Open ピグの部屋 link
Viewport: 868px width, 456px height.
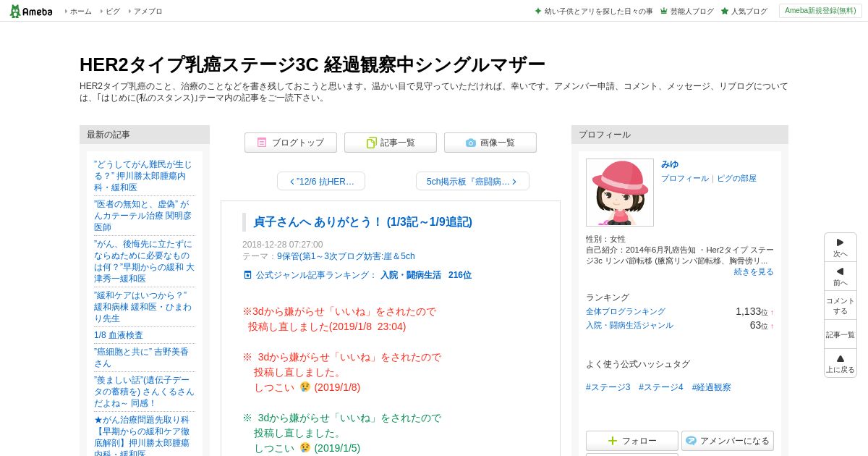pos(736,178)
